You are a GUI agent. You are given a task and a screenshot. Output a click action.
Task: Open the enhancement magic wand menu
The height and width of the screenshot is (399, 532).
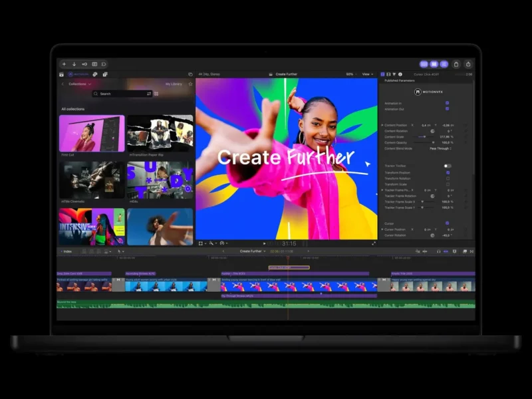pos(213,243)
